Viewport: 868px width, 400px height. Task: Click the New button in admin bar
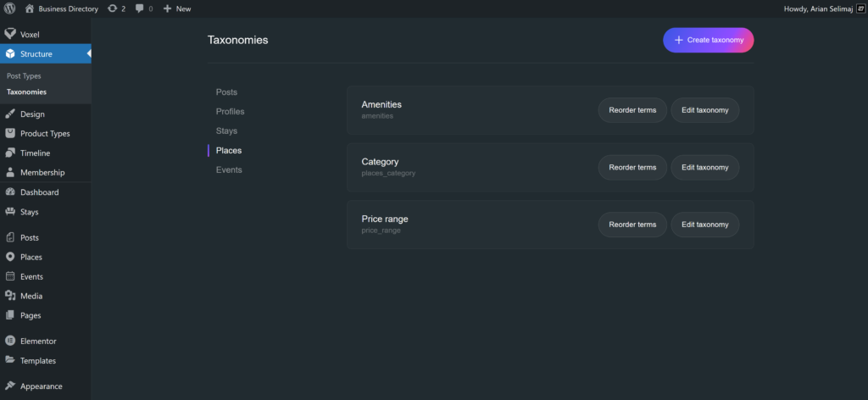tap(177, 8)
